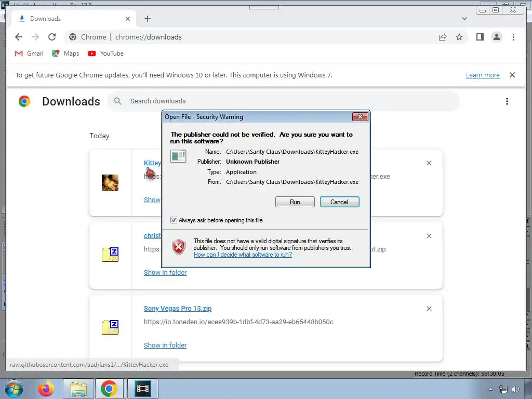
Task: Open the Downloads page more actions menu
Action: [x=507, y=101]
